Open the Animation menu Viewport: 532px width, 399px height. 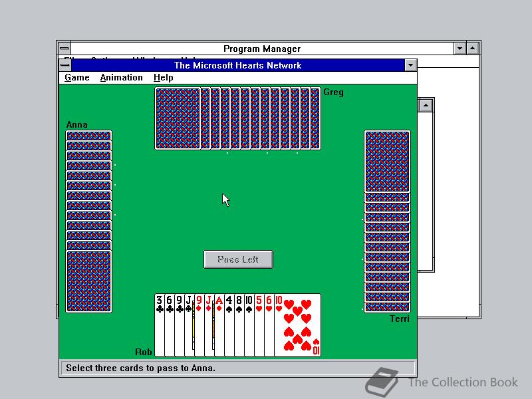pos(122,77)
